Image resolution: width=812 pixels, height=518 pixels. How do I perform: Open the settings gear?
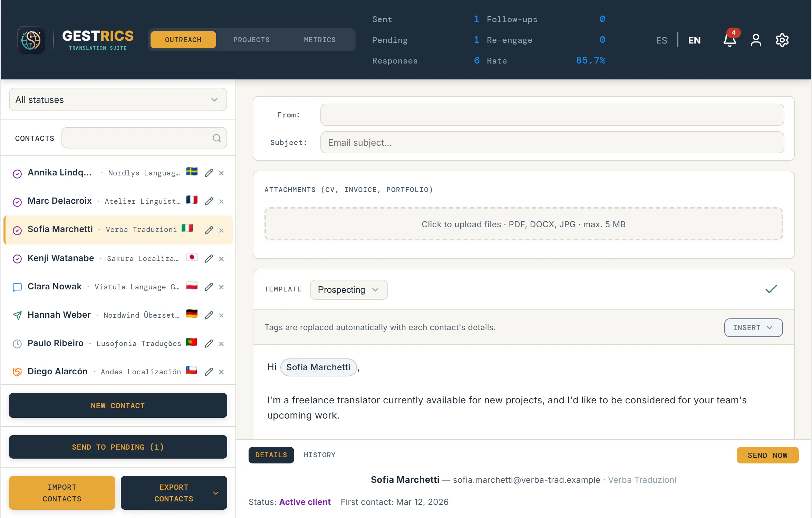pos(782,40)
